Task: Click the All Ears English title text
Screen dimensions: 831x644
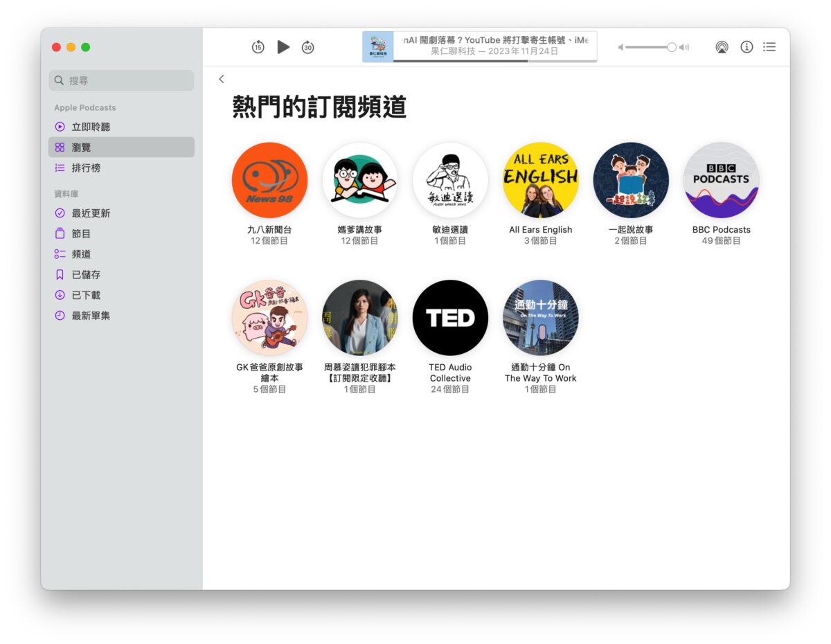Action: pos(541,230)
